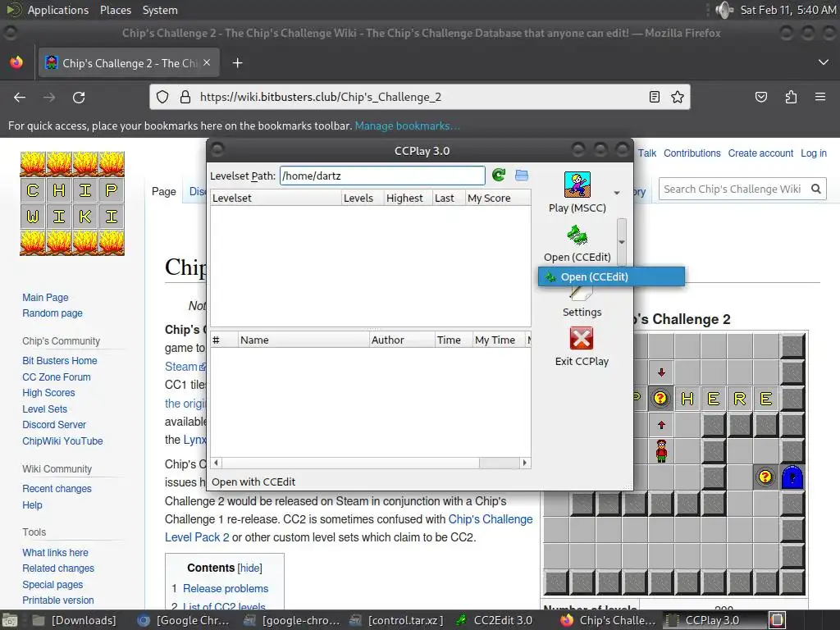Viewport: 840px width, 630px height.
Task: Switch to control.tar.xz taskbar window
Action: [396, 620]
